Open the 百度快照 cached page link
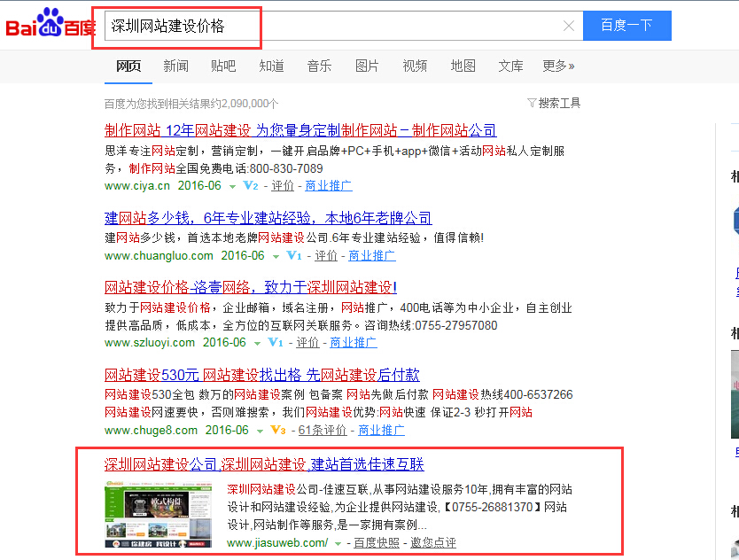This screenshot has height=560, width=739. coord(377,543)
